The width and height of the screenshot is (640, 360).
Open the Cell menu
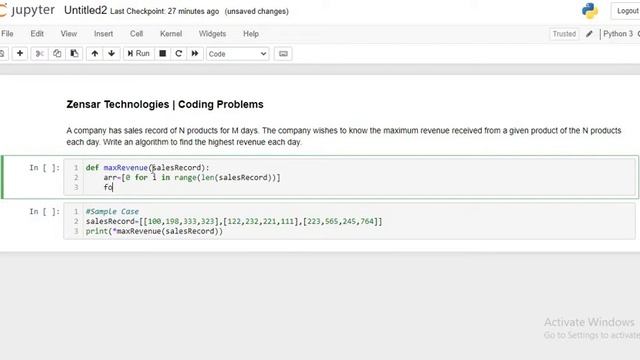point(136,34)
